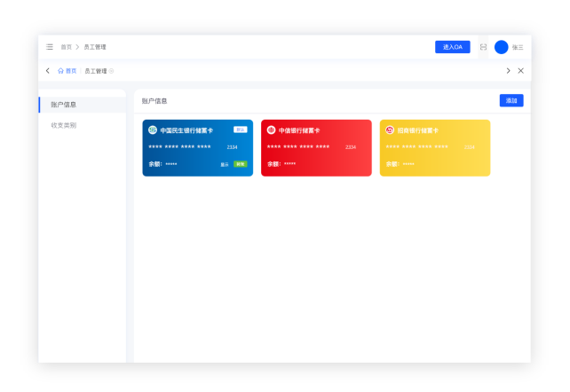Select 收支类别 in the side menu
This screenshot has height=392, width=570.
[x=64, y=125]
